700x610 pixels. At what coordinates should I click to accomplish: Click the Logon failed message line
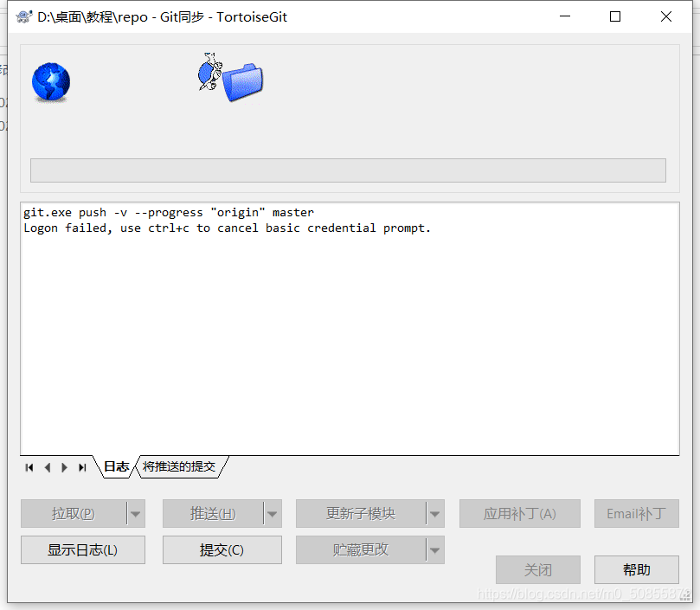(228, 228)
